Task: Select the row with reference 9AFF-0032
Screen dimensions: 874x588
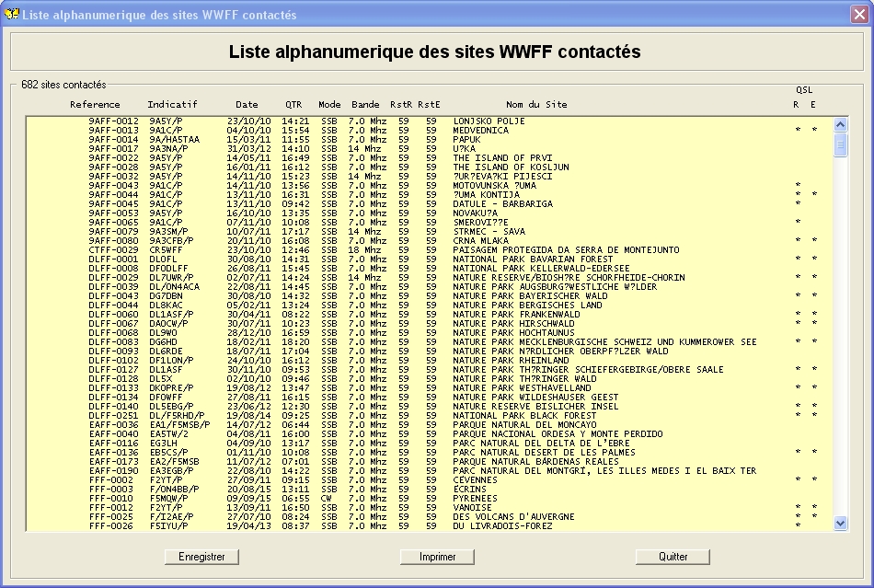Action: pos(430,176)
